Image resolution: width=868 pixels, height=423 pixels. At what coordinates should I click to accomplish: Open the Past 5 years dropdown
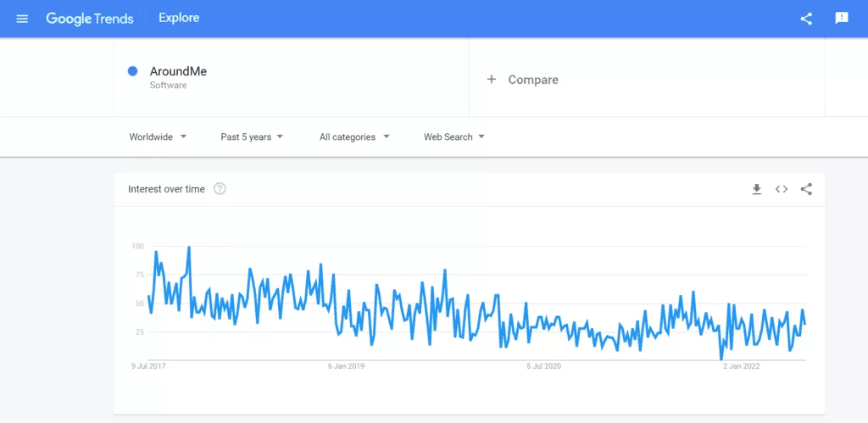coord(251,136)
